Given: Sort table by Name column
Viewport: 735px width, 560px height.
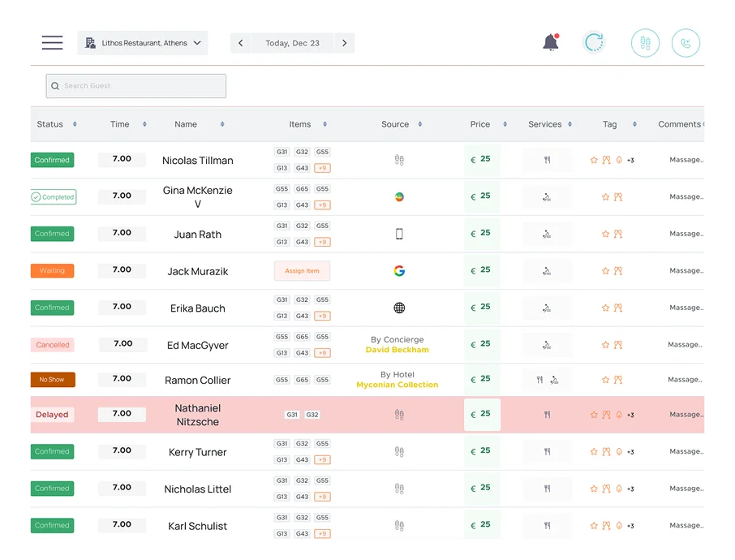Looking at the screenshot, I should tap(222, 124).
